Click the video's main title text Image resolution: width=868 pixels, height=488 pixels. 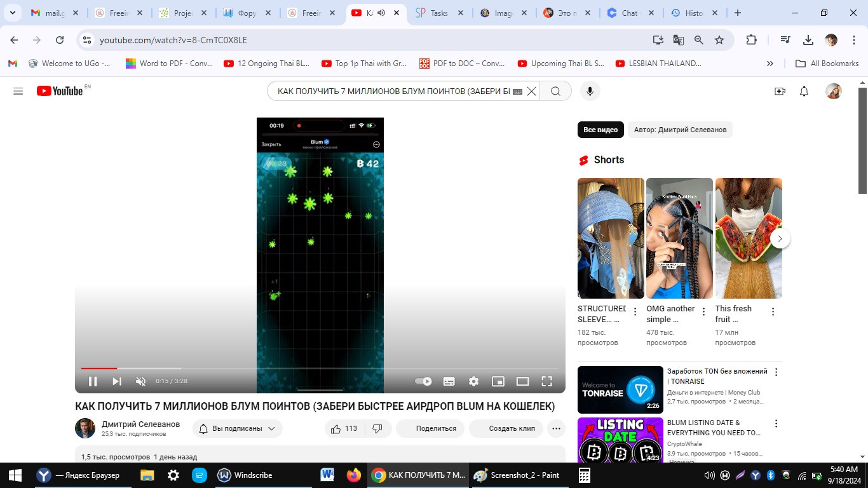315,406
